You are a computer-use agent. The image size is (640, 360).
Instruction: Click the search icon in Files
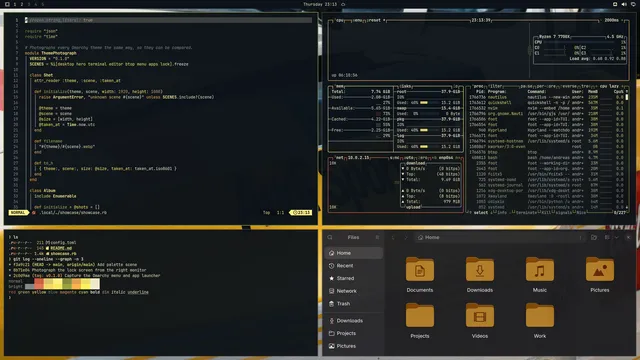coord(330,237)
